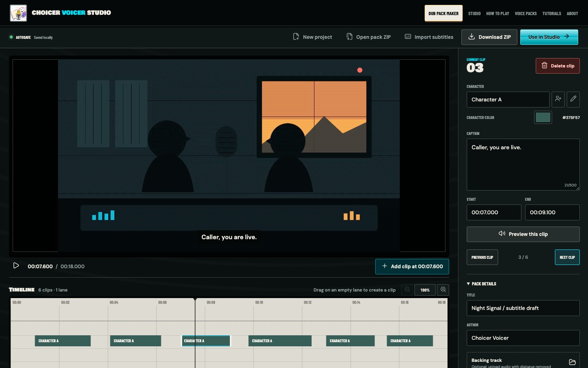Click the 00:10 mark on timeline ruler
This screenshot has height=368, width=588.
click(259, 303)
